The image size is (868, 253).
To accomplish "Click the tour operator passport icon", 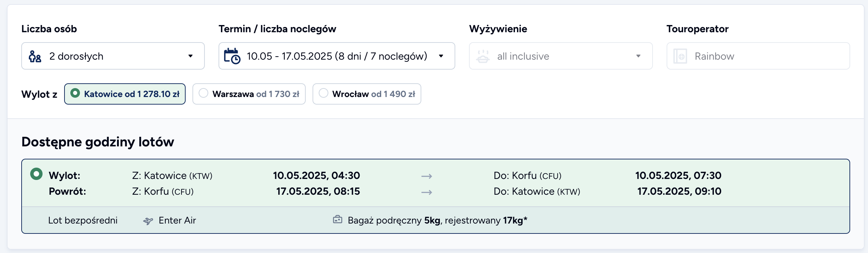I will [680, 56].
